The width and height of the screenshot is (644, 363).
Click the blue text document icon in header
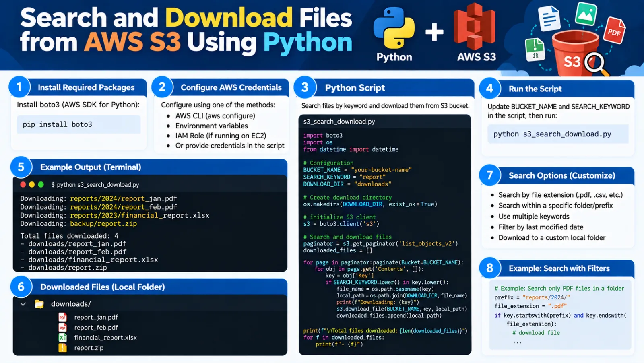pyautogui.click(x=549, y=18)
